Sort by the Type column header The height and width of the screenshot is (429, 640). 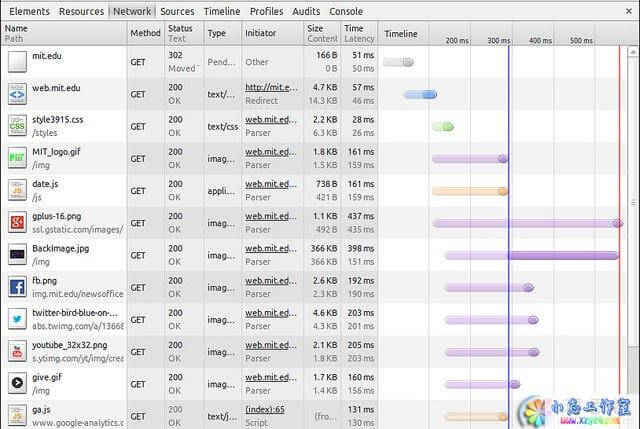pyautogui.click(x=222, y=33)
